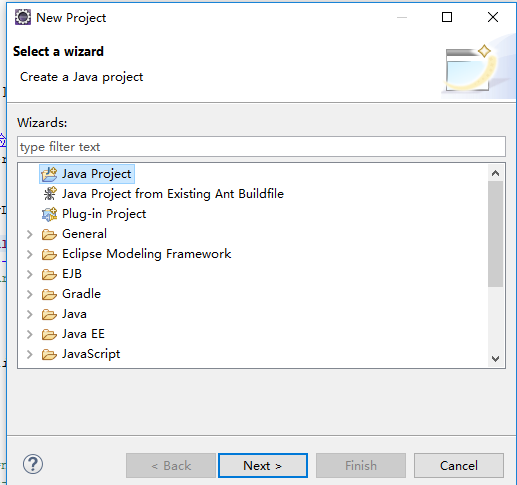517x485 pixels.
Task: Expand the Eclipse Modeling Framework category
Action: click(30, 254)
